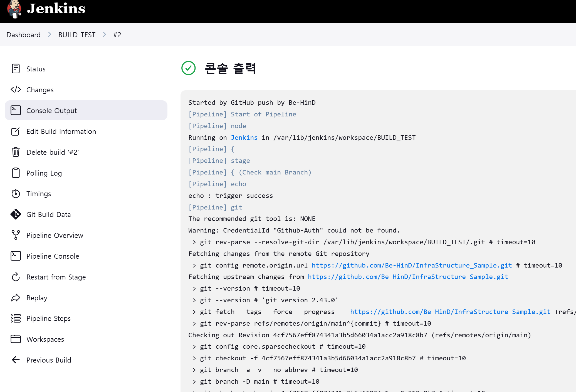Click the Pipeline Overview branch icon
This screenshot has width=576, height=392.
coord(16,235)
